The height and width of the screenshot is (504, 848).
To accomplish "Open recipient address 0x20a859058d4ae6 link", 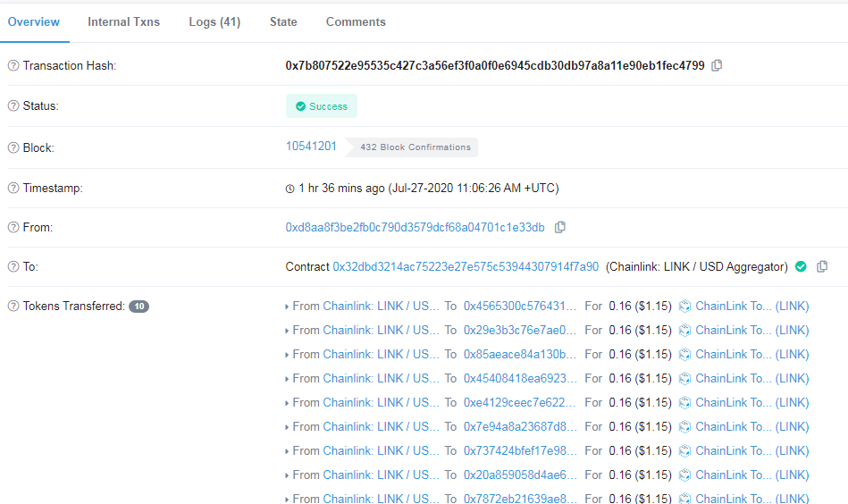I will [520, 475].
